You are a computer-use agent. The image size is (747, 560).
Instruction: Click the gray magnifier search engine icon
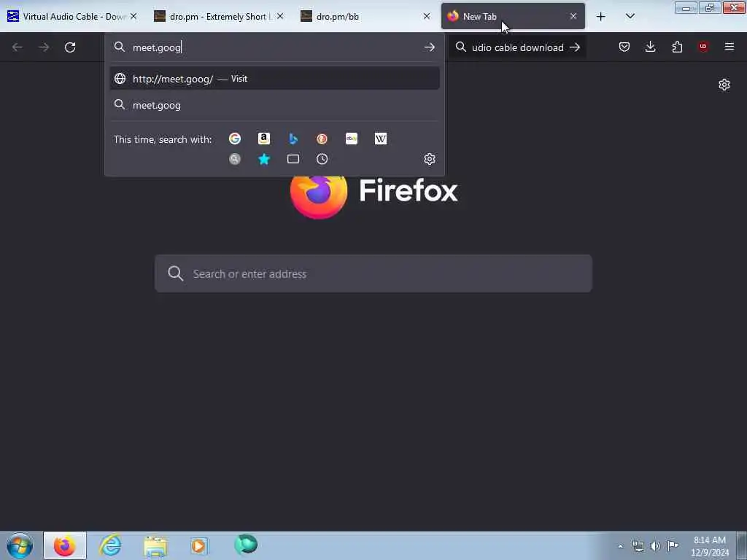coord(234,159)
